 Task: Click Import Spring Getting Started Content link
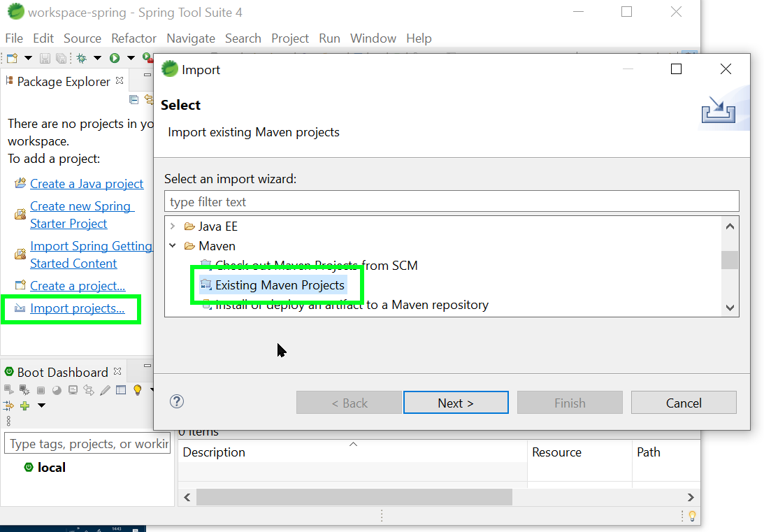click(91, 254)
